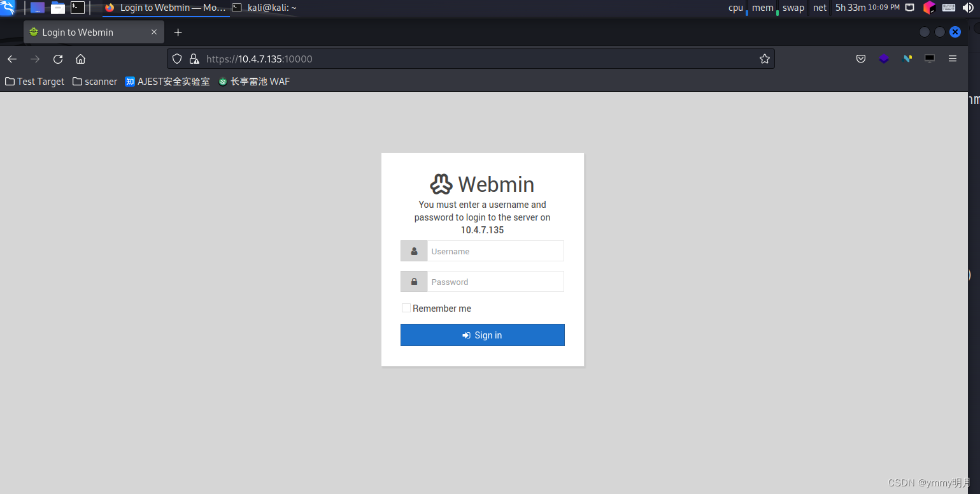Image resolution: width=980 pixels, height=494 pixels.
Task: Select the Login to Webmin Firefox taskbar entry
Action: (166, 8)
